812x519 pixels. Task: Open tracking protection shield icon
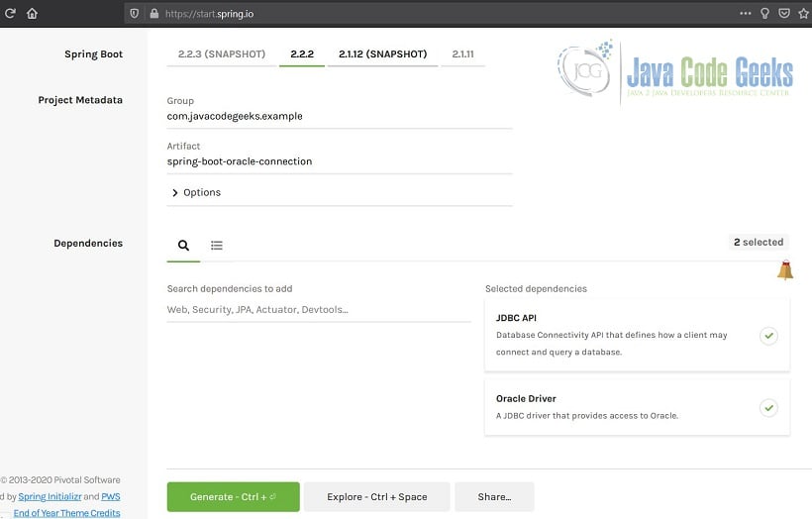point(134,14)
